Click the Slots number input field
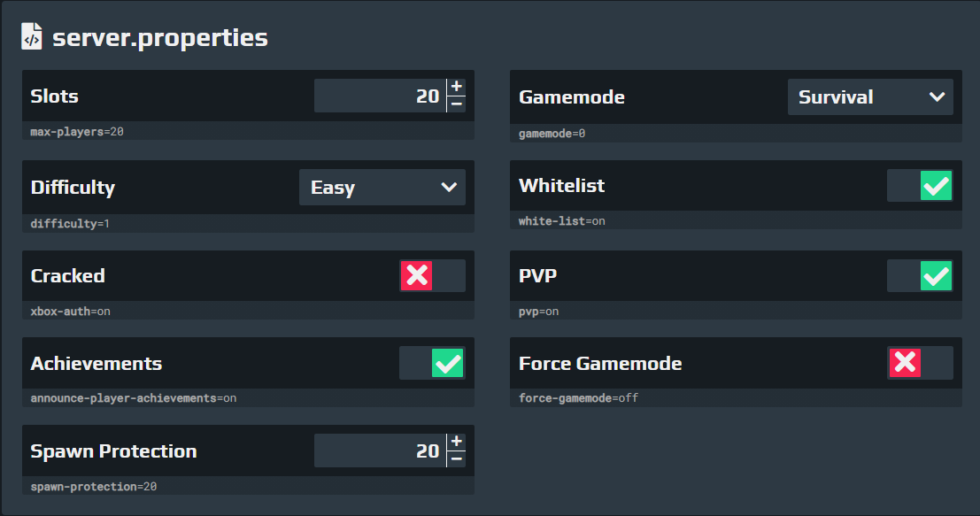Image resolution: width=980 pixels, height=516 pixels. (380, 96)
